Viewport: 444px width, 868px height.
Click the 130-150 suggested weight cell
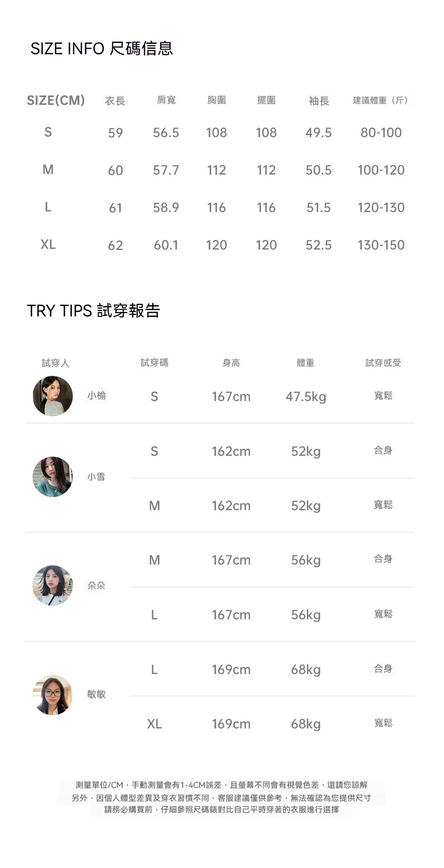[x=381, y=245]
